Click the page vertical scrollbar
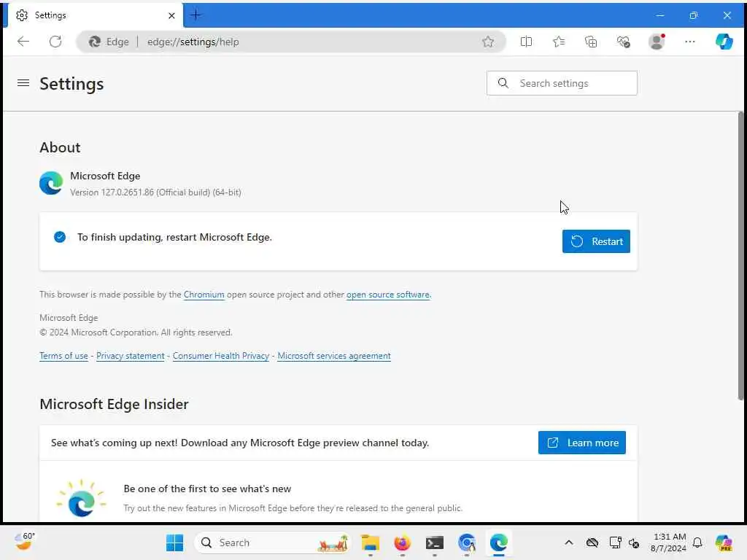747x560 pixels. (x=740, y=256)
